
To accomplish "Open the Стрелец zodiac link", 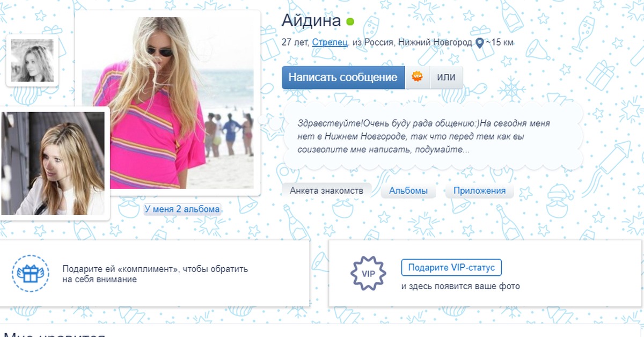I will [x=330, y=42].
